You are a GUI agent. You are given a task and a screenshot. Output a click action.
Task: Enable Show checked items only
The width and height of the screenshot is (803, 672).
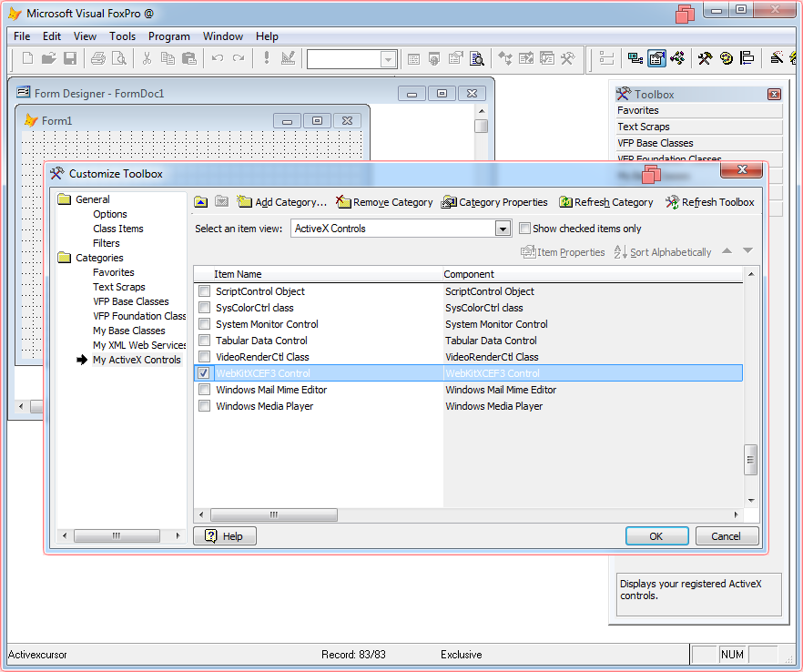[x=524, y=229]
